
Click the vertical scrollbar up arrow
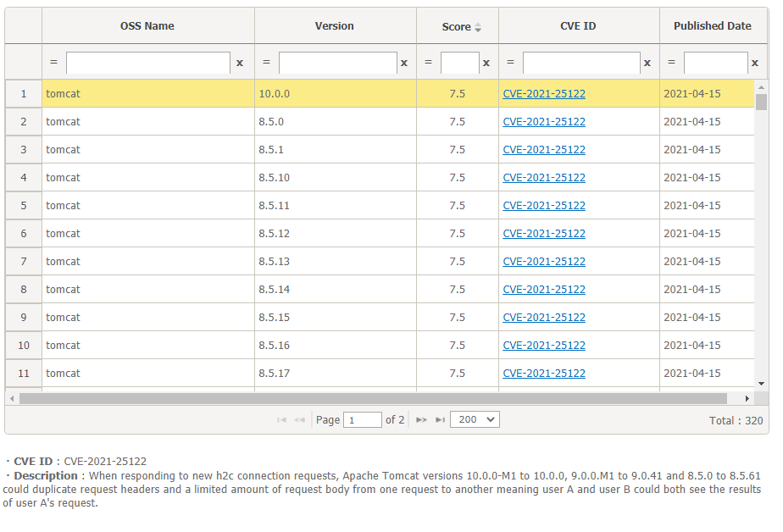pos(761,87)
